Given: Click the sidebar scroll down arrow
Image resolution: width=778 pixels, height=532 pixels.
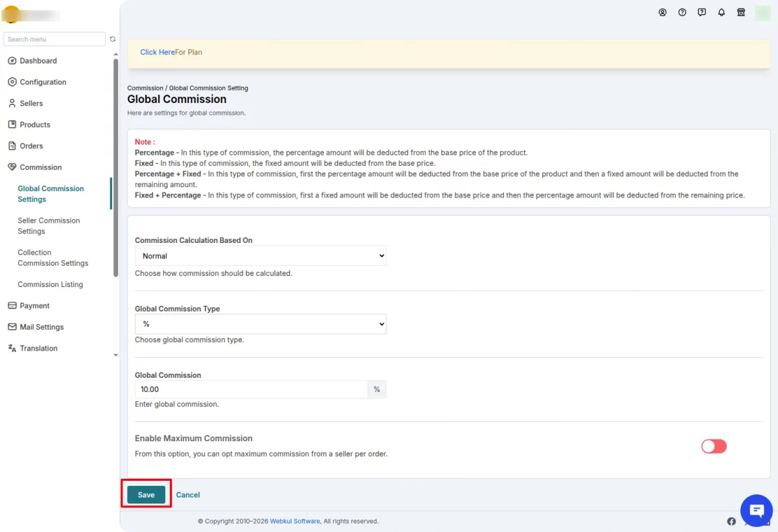Looking at the screenshot, I should [116, 355].
